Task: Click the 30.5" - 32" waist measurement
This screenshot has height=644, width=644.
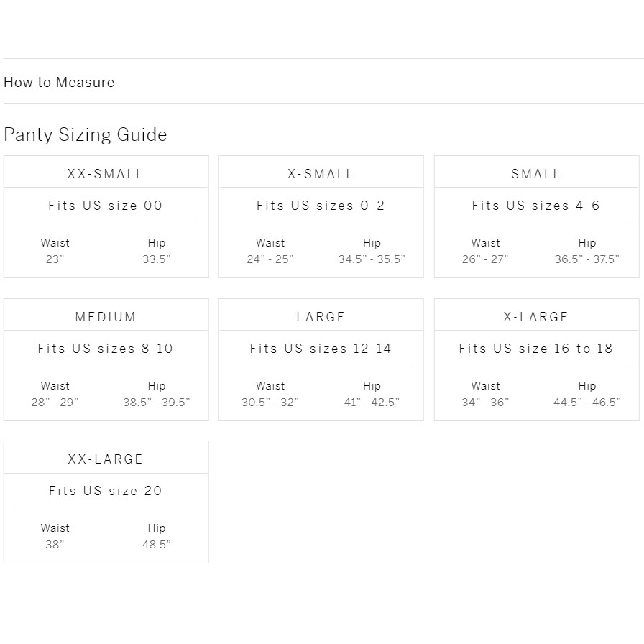Action: pos(270,402)
